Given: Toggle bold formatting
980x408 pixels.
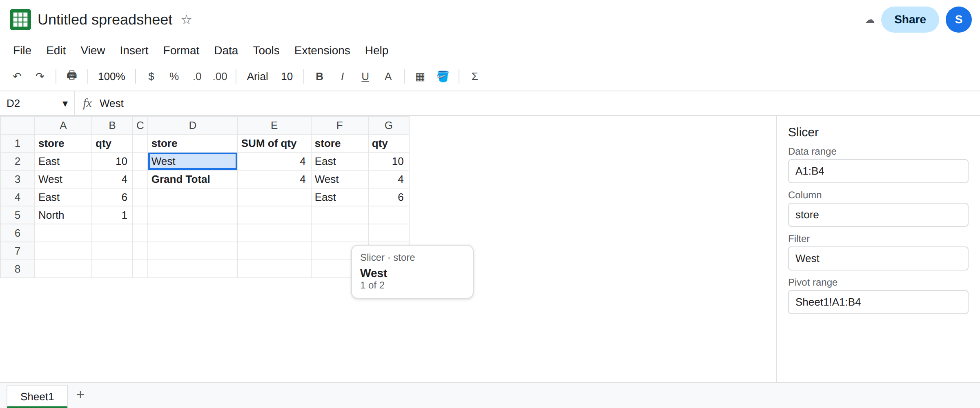Looking at the screenshot, I should [x=319, y=76].
